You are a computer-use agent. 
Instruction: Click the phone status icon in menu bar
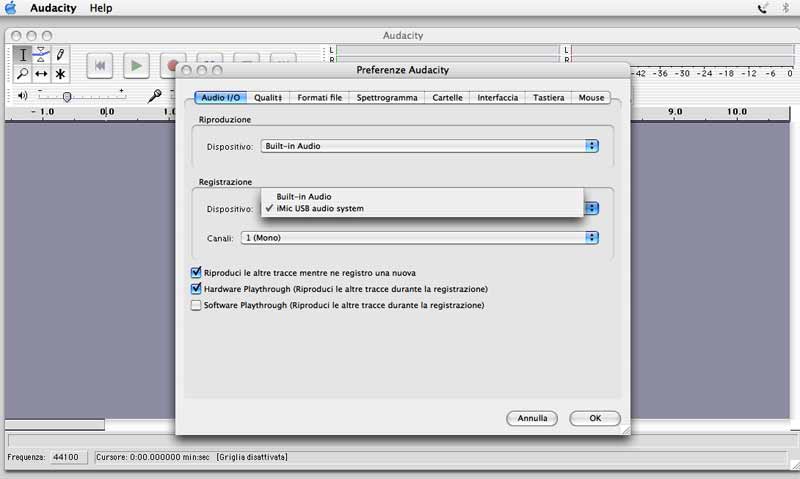pos(763,8)
